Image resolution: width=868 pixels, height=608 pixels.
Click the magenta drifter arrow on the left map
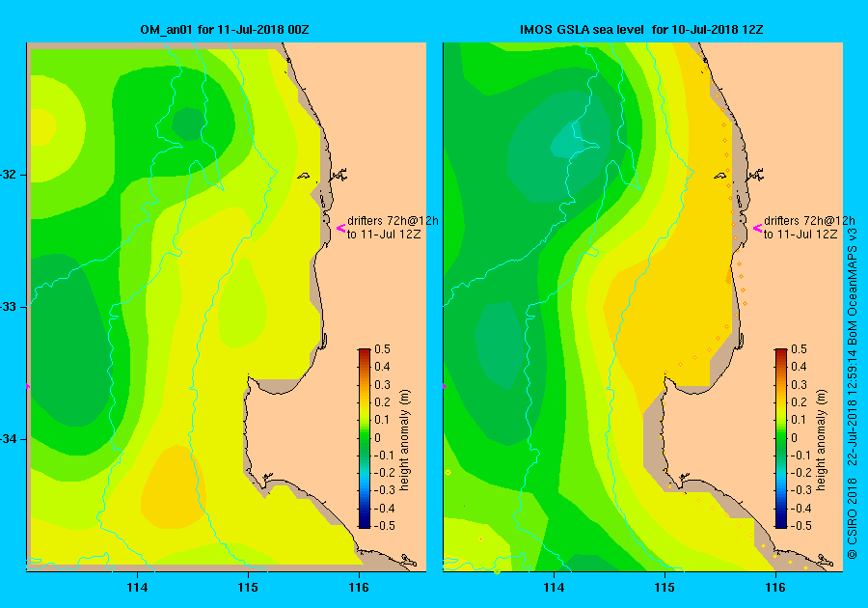[341, 228]
